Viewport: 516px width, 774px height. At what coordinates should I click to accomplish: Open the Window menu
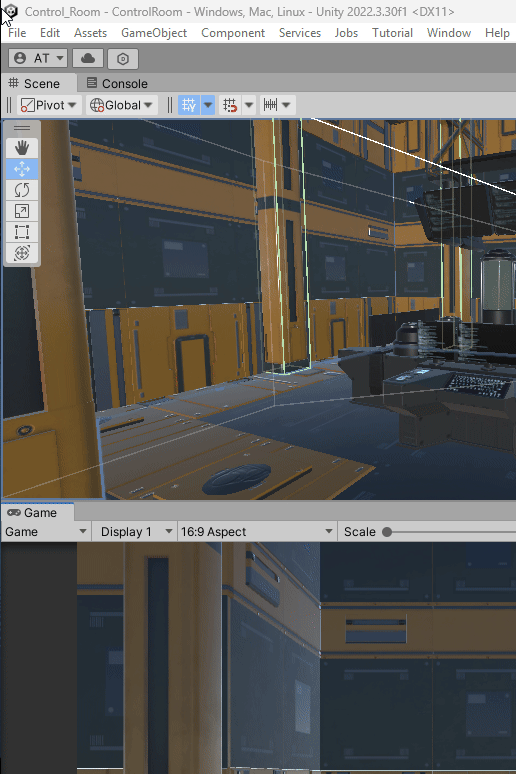tap(449, 33)
